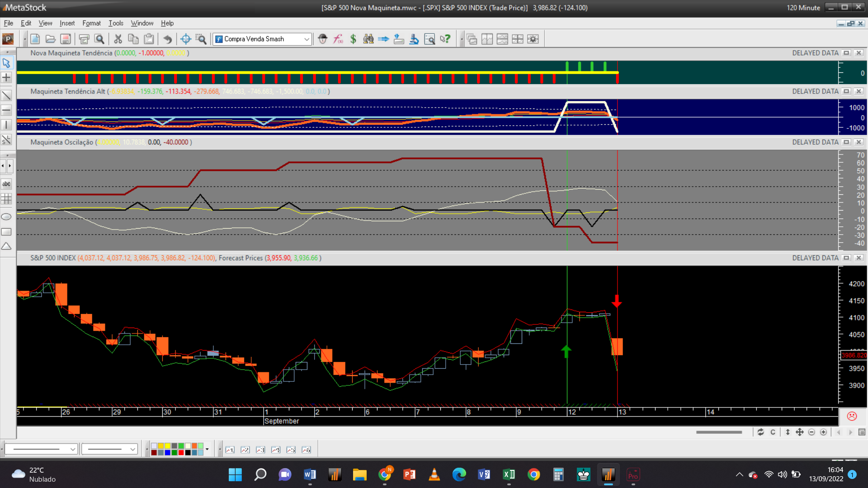Click the zoom in plus button on the chart bar

pos(823,432)
